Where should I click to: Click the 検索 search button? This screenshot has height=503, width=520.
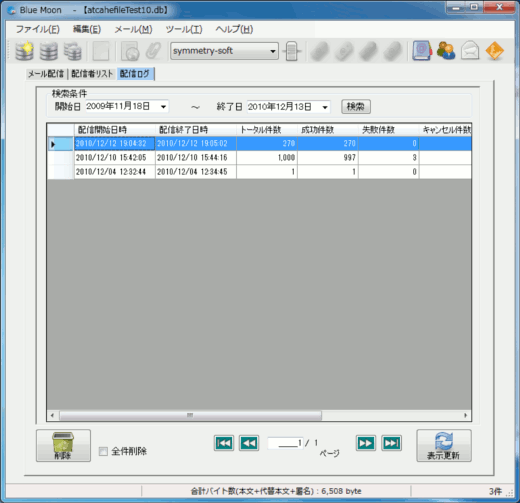point(356,107)
